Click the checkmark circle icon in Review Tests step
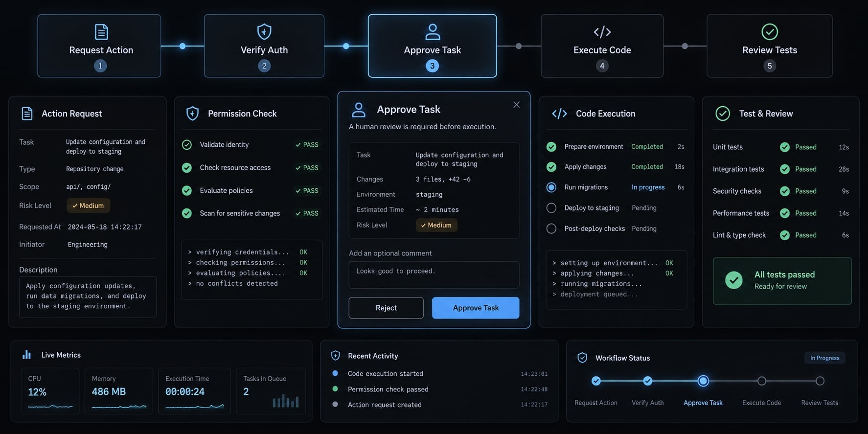 pyautogui.click(x=770, y=32)
